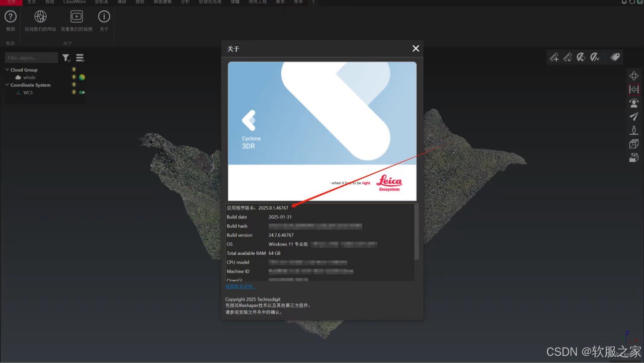Switch to the 逆向工程 ribbon tab

tap(258, 2)
